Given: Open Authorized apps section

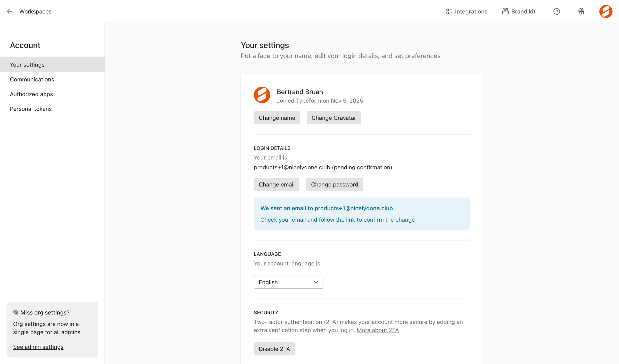Looking at the screenshot, I should tap(52, 94).
